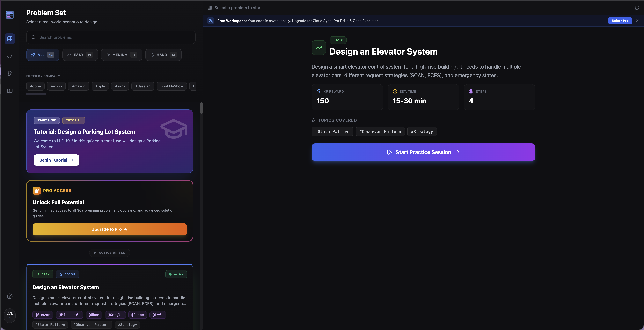
Task: Click the help question mark icon
Action: point(10,296)
